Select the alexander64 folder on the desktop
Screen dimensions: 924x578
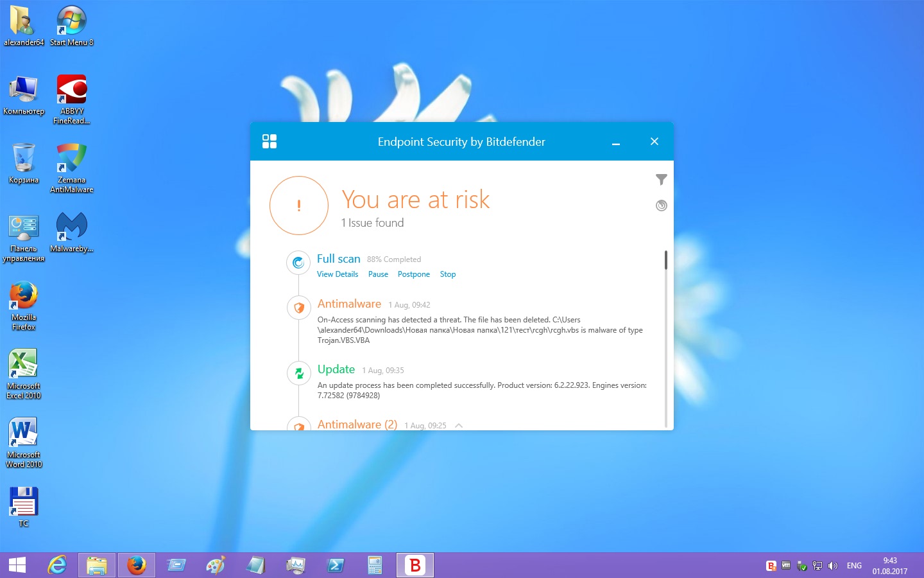(24, 26)
